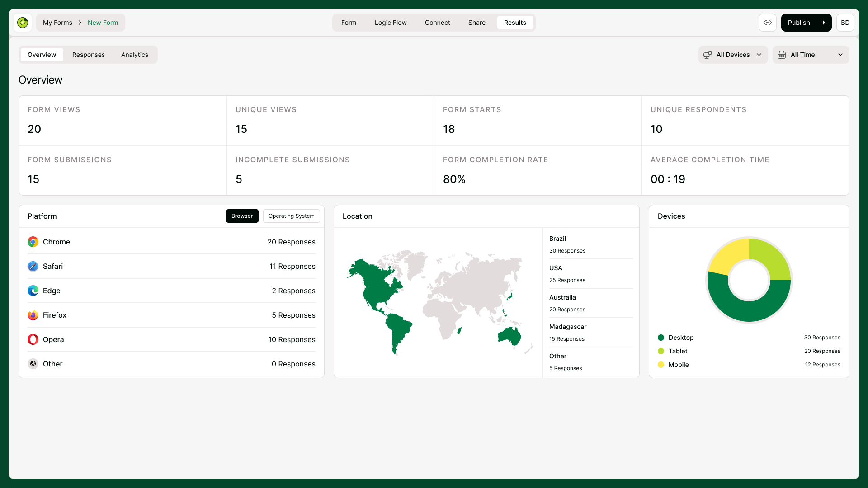868x488 pixels.
Task: Click the devices icon in All Devices filter
Action: [x=708, y=55]
